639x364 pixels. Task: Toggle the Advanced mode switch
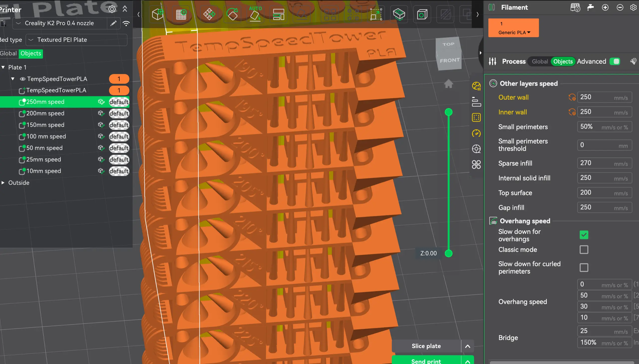(x=615, y=61)
